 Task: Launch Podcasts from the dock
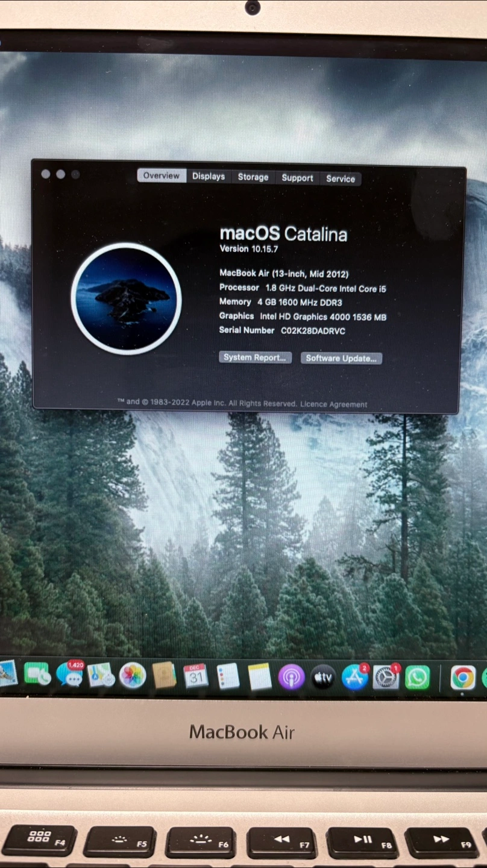pos(291,678)
